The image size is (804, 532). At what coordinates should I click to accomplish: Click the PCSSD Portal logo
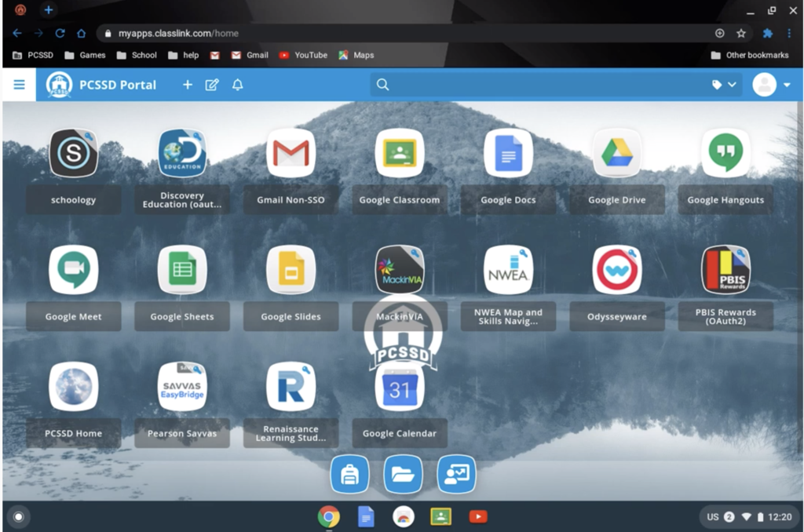(59, 85)
